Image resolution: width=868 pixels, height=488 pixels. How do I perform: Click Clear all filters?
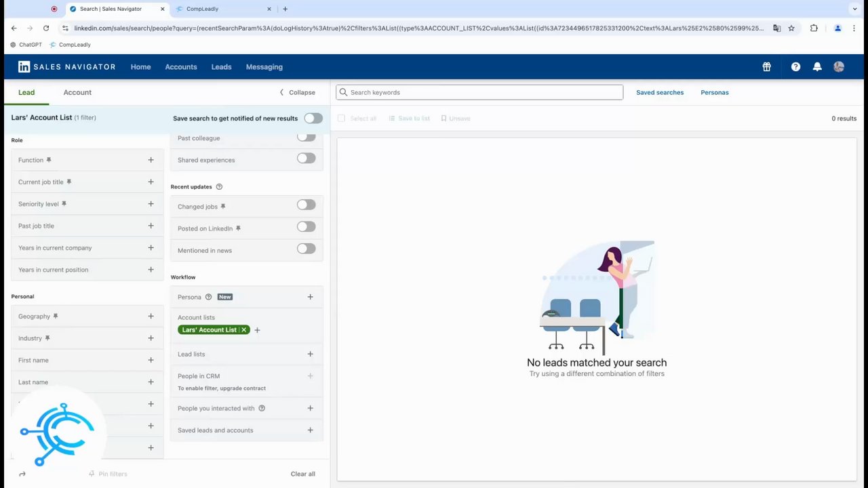[x=303, y=474]
